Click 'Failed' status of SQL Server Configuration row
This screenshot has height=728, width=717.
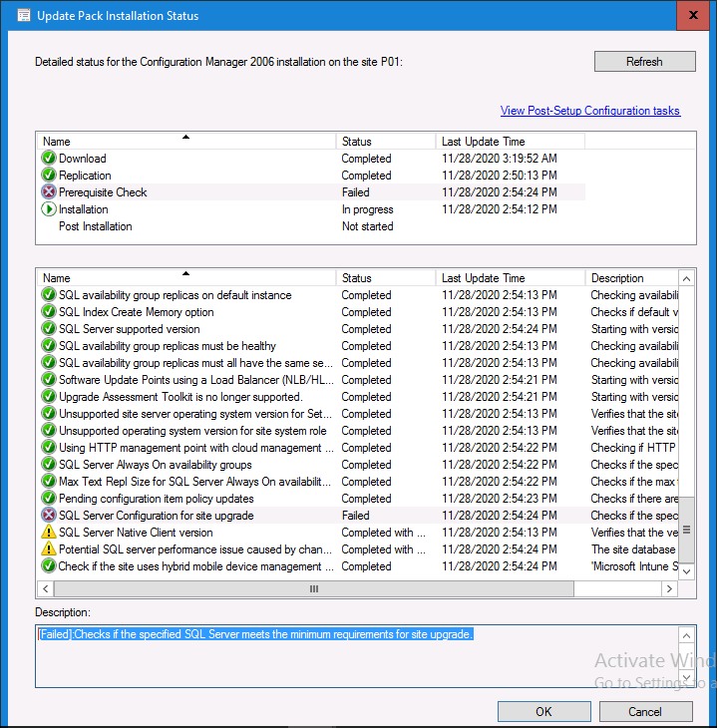tap(356, 516)
